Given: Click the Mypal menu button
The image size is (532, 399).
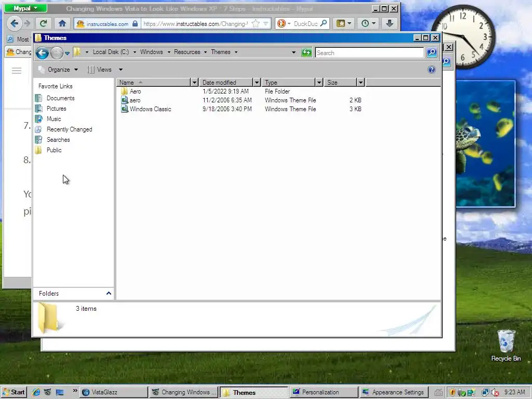Looking at the screenshot, I should point(25,8).
